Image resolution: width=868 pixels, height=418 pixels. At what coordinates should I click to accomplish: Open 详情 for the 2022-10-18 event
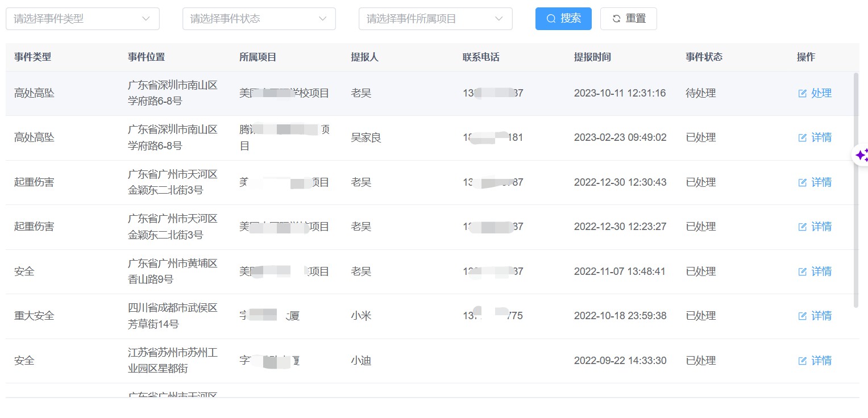point(815,316)
